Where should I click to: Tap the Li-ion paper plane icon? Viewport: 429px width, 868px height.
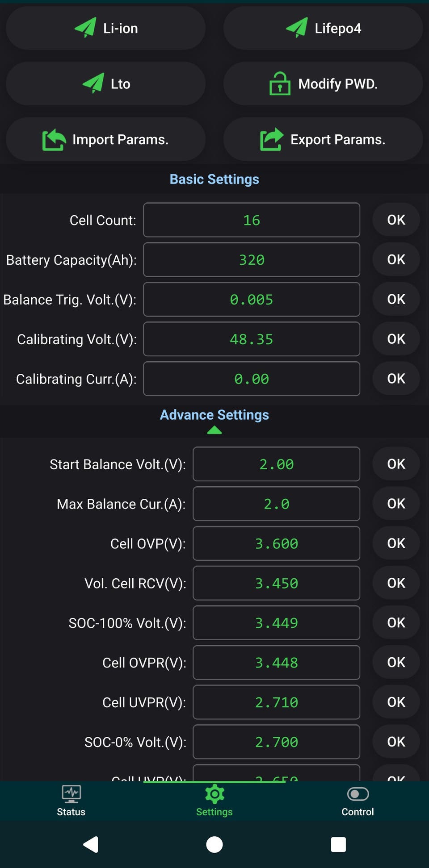85,28
